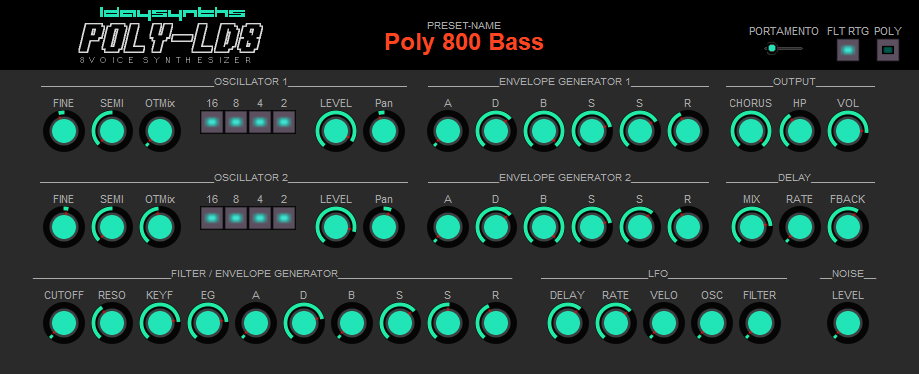
Task: Toggle the FLT RTG switch
Action: point(847,50)
